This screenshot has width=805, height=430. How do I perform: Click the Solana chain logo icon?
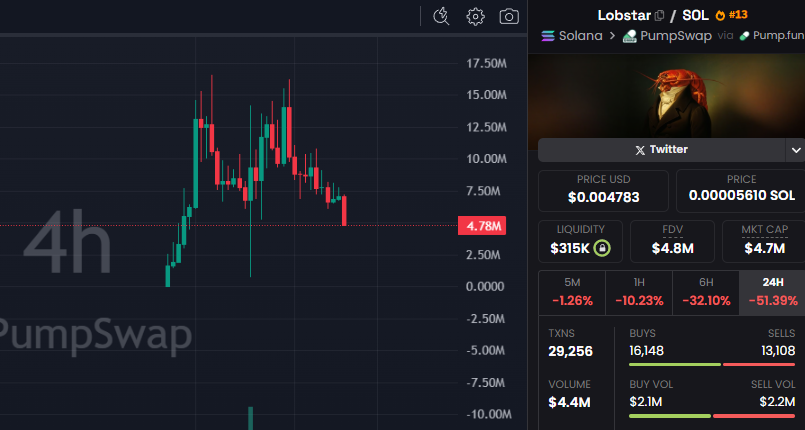pyautogui.click(x=548, y=36)
